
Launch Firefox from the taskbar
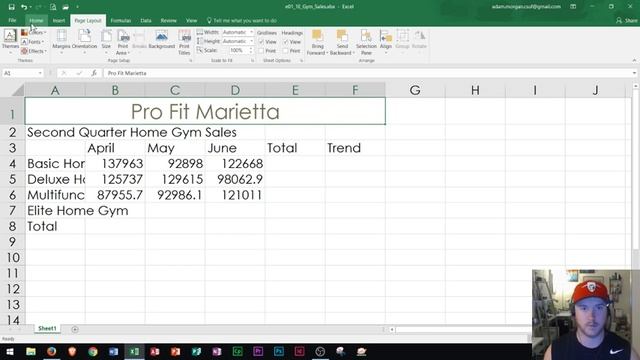tap(51, 351)
